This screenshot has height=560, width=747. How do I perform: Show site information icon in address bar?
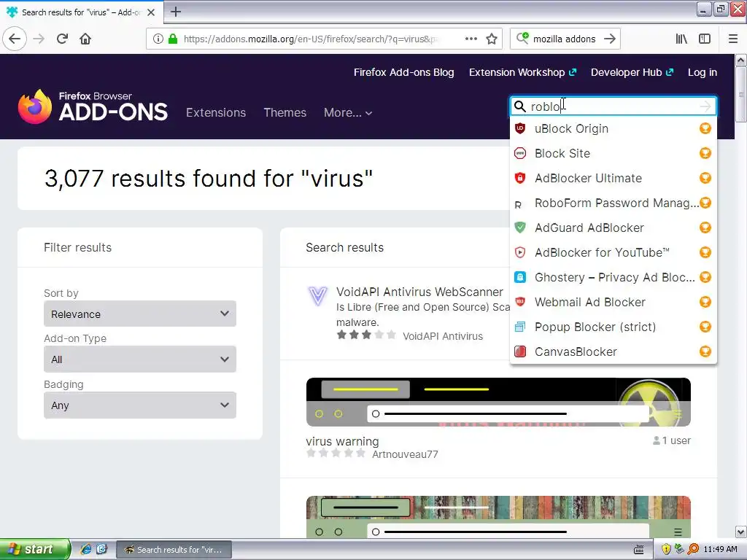click(158, 39)
